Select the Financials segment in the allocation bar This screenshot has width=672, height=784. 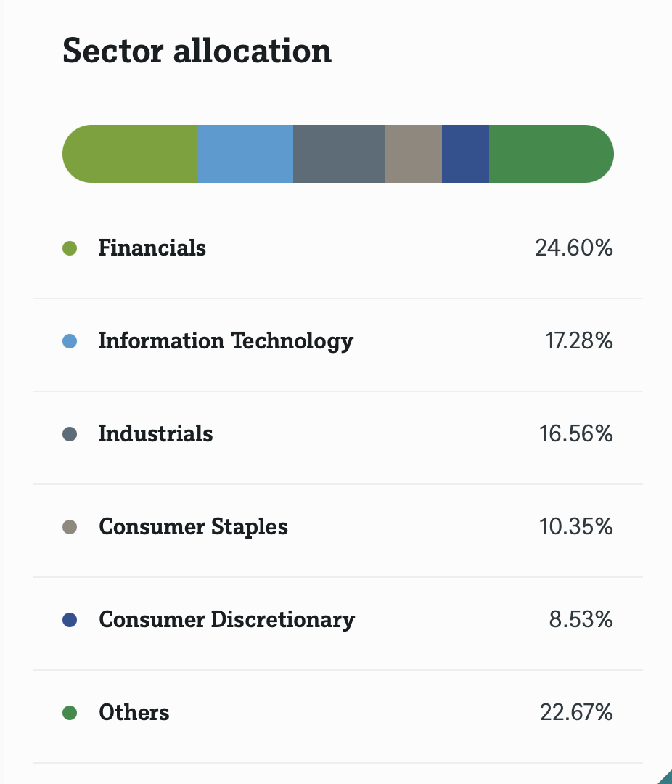click(x=131, y=154)
